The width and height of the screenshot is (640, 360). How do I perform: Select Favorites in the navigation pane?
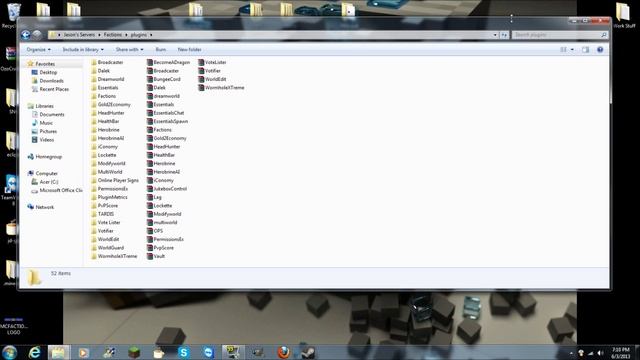45,64
